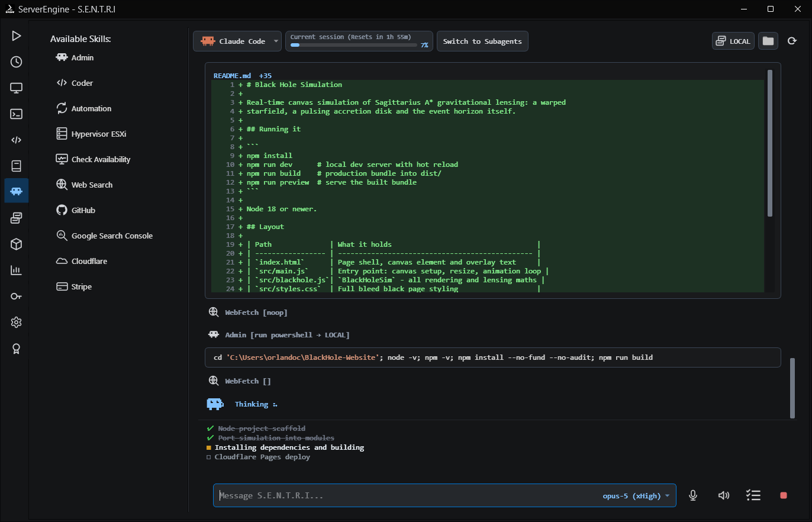Click the microphone voice input icon
812x522 pixels.
click(x=693, y=495)
